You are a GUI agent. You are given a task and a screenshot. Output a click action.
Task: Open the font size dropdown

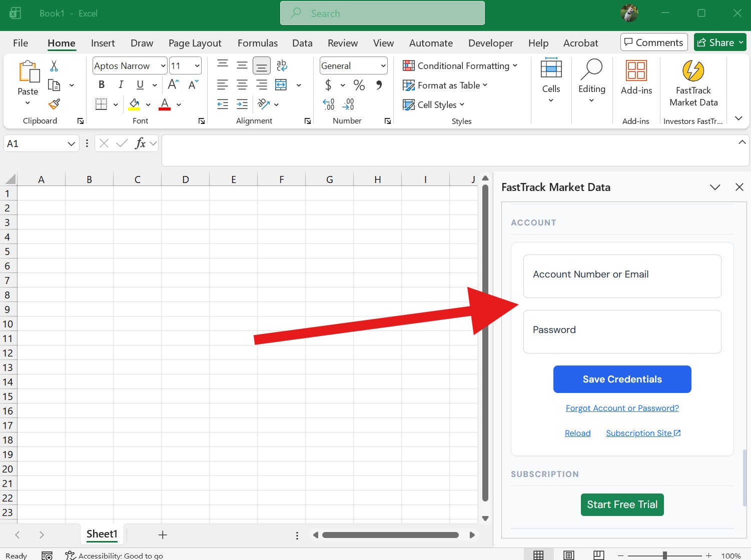(197, 65)
